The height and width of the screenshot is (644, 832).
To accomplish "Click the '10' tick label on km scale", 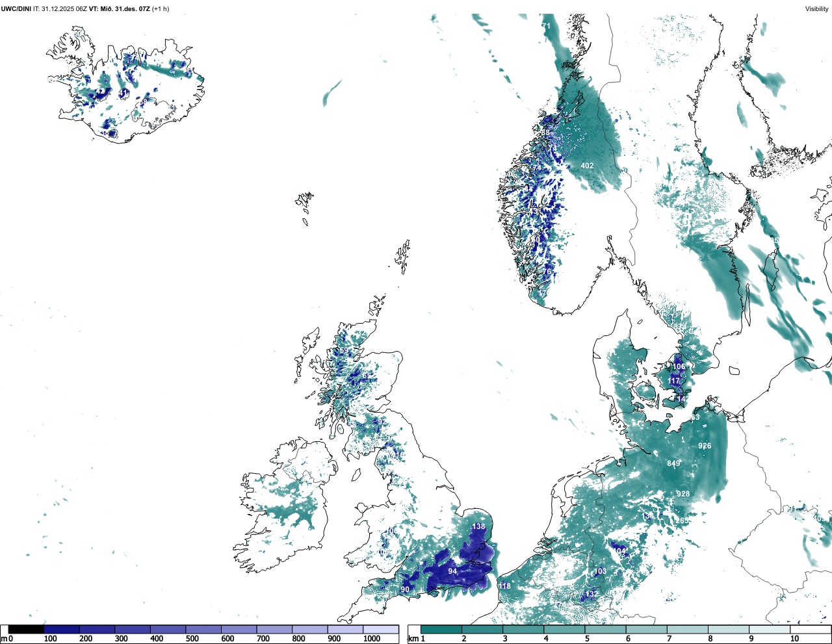I will point(794,639).
